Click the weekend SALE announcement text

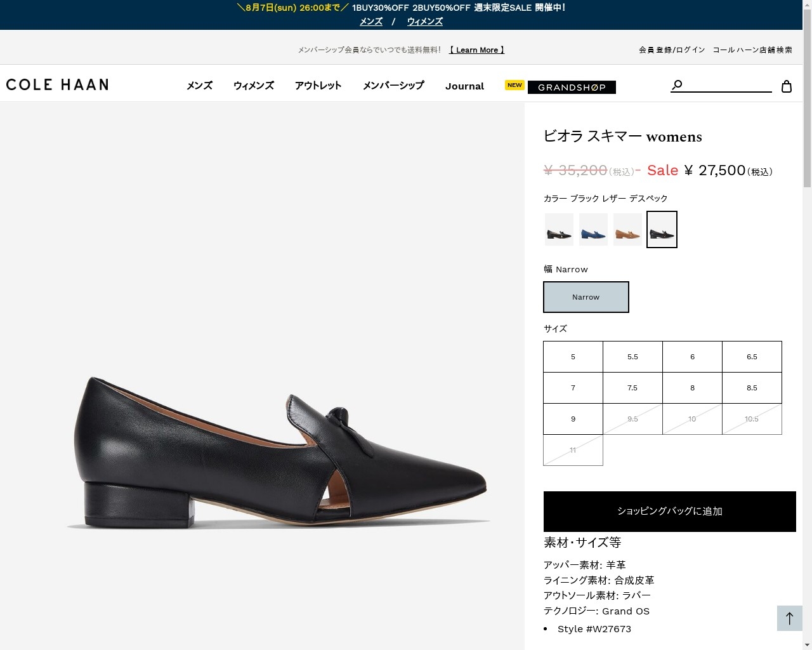coord(401,8)
